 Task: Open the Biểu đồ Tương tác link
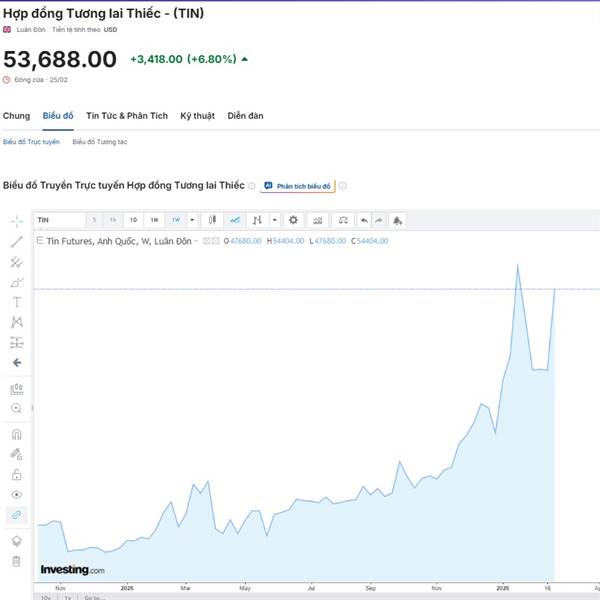(99, 142)
